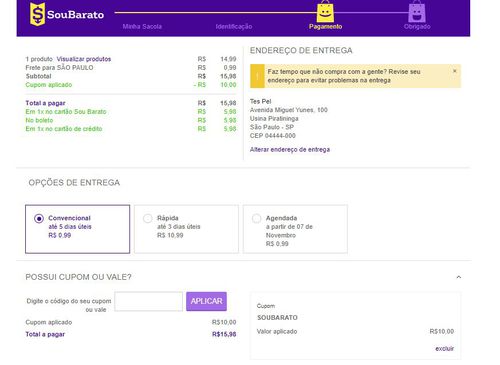
Task: Click the APLICAR coupon button
Action: [206, 301]
